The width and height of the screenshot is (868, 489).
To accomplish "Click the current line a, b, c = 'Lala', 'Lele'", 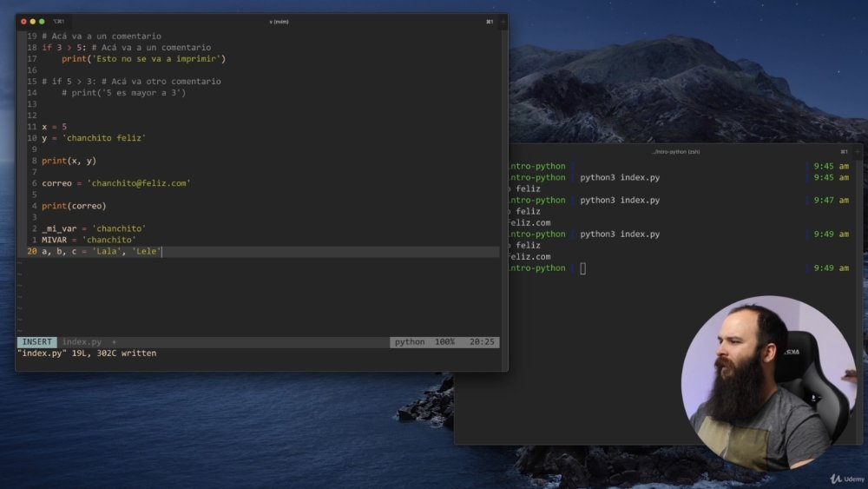I will click(x=102, y=251).
